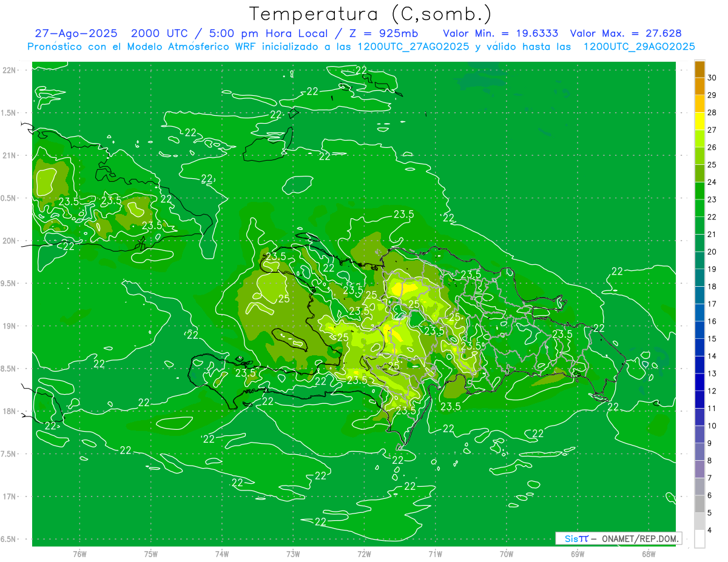
Task: Click the pressure level text "Z = 925mb"
Action: coord(384,33)
